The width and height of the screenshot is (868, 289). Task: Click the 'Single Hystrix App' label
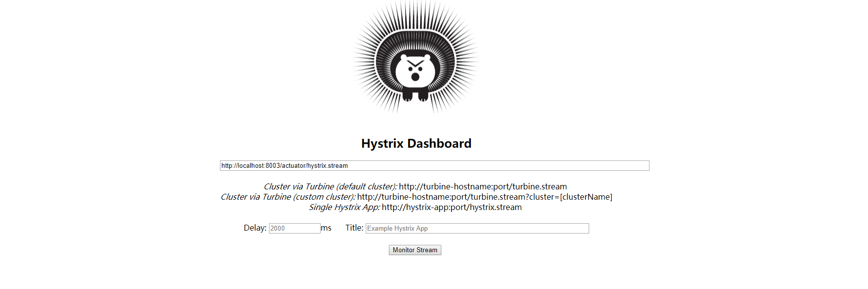pyautogui.click(x=345, y=207)
